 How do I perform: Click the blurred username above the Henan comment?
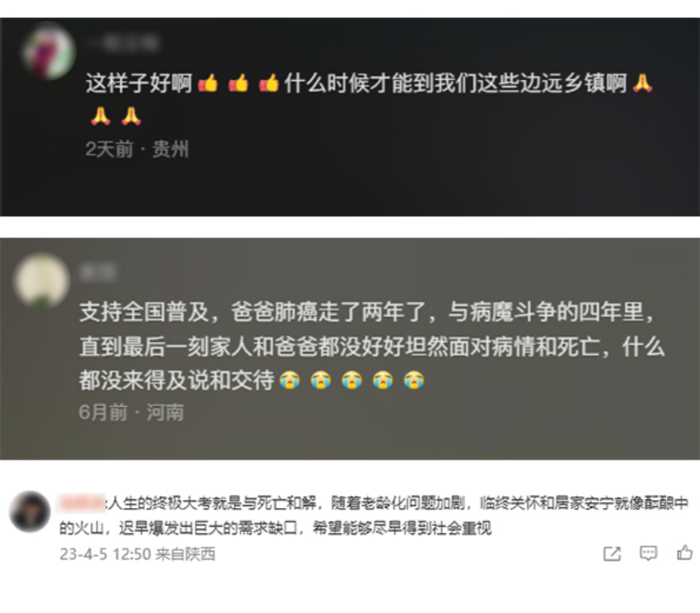[98, 272]
